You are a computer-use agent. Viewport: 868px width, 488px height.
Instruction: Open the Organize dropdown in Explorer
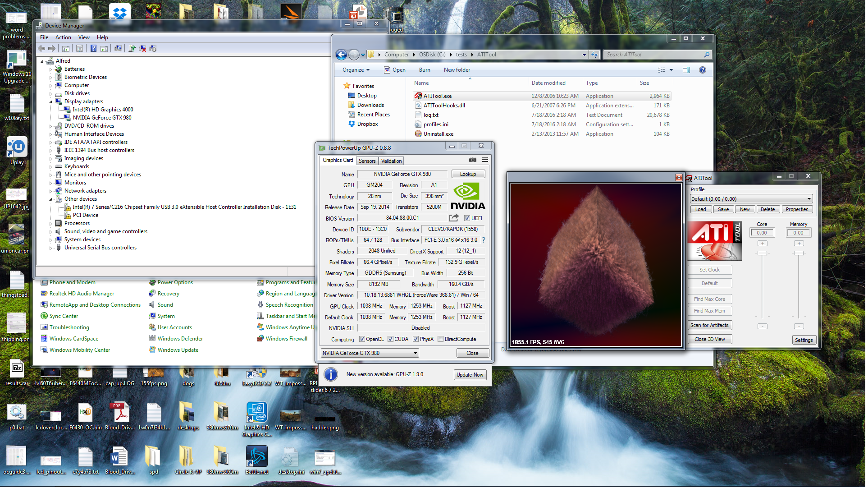(x=357, y=70)
